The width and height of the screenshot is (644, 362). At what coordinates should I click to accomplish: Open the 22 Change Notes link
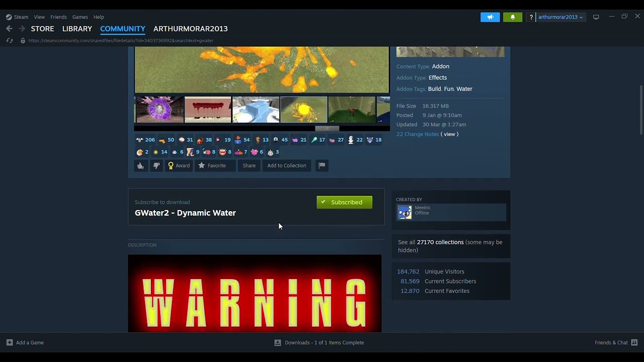click(x=418, y=134)
